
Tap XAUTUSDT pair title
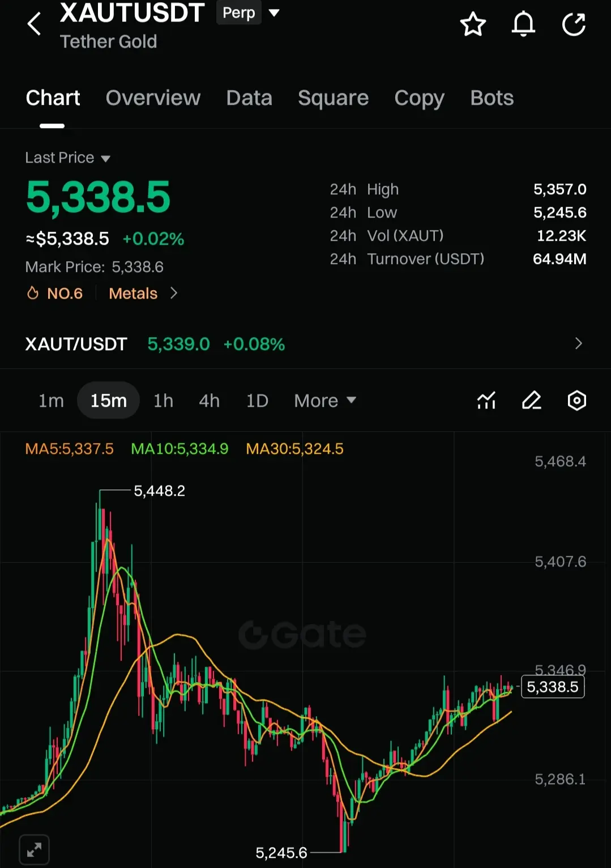click(x=132, y=12)
